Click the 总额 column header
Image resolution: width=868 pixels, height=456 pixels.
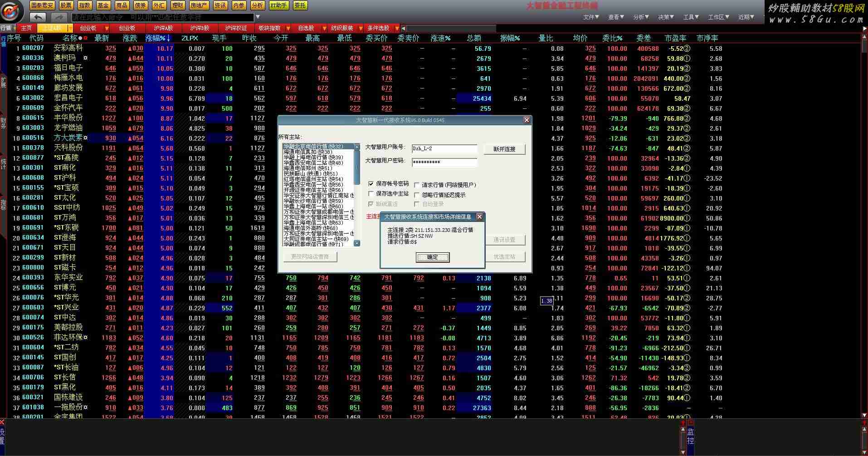[x=474, y=38]
